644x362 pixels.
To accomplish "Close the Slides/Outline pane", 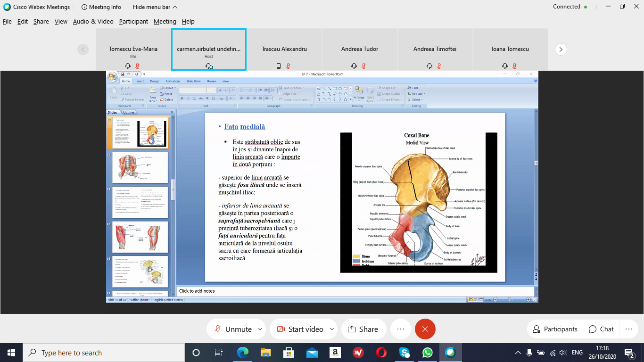I will [x=172, y=112].
